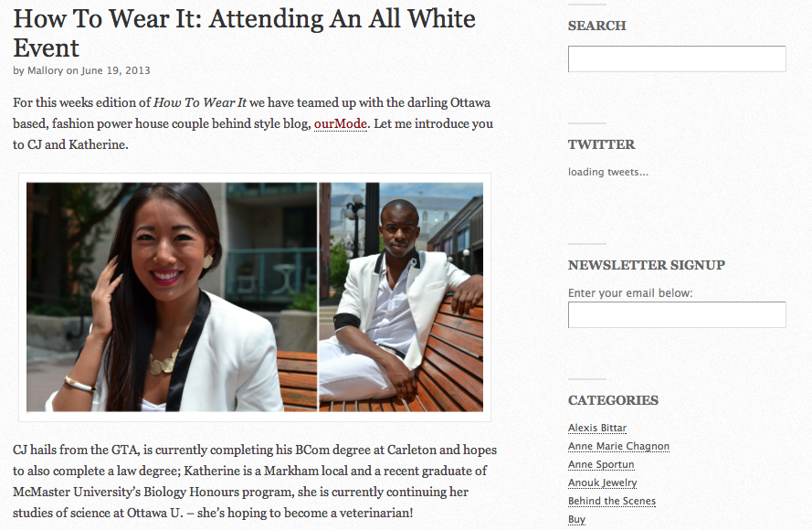This screenshot has width=812, height=530.
Task: Click the photo of Katherine smiling
Action: point(172,297)
